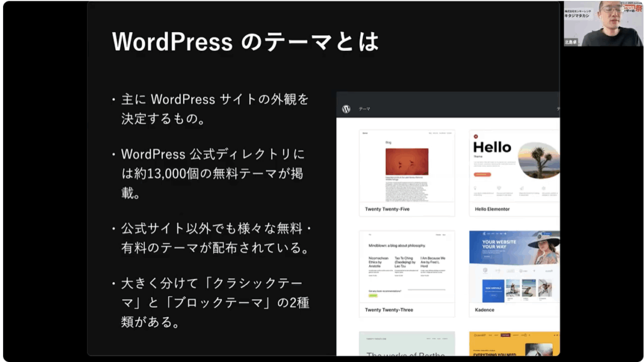Click the bullet about 公式サイト以外でも様々な無料
Viewport: 644px width, 362px height.
pyautogui.click(x=212, y=238)
